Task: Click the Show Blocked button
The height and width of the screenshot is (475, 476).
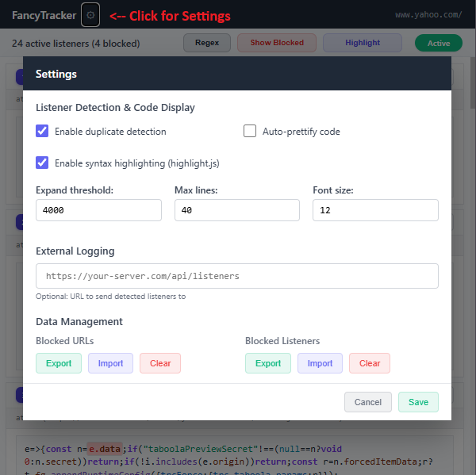Action: [277, 43]
